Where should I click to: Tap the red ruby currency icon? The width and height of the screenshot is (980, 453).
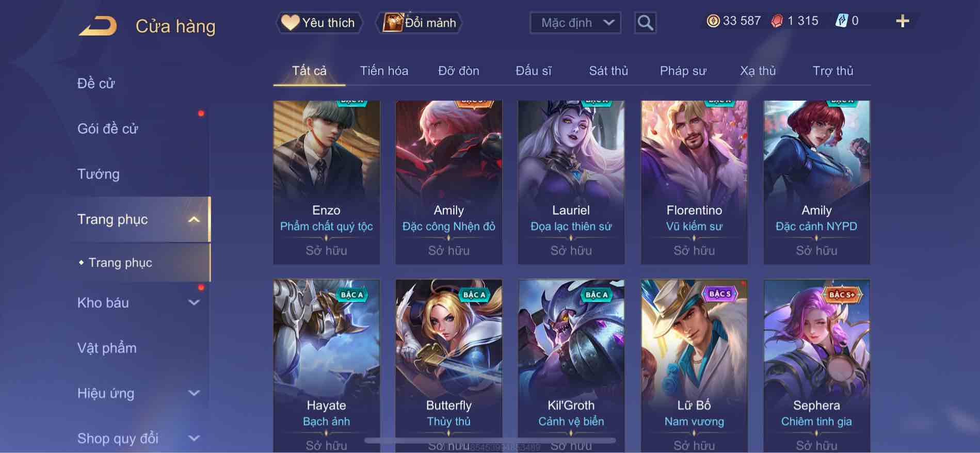777,21
